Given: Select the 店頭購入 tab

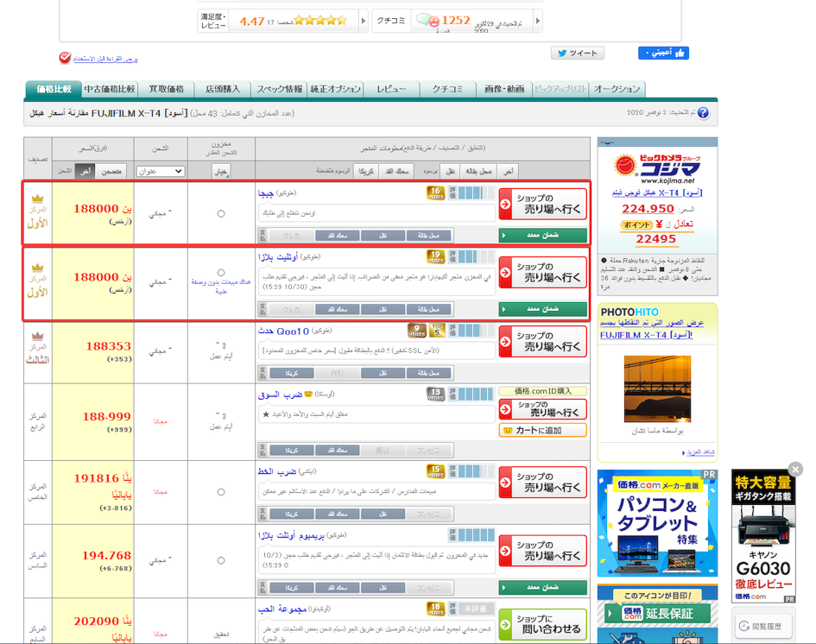Looking at the screenshot, I should pos(223,89).
